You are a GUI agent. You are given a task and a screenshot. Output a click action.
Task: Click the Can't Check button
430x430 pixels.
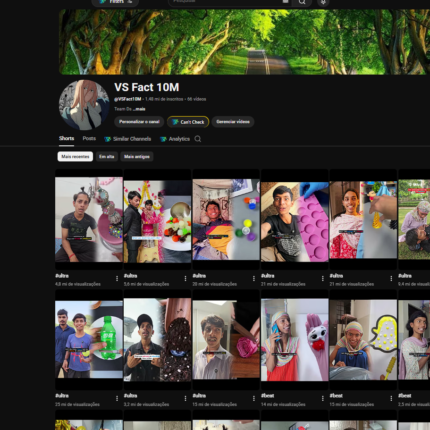188,122
